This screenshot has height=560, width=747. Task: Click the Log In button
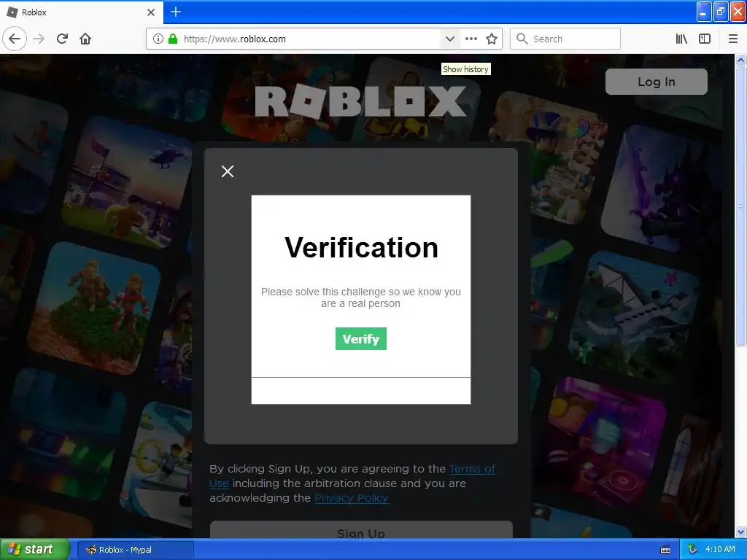(656, 82)
